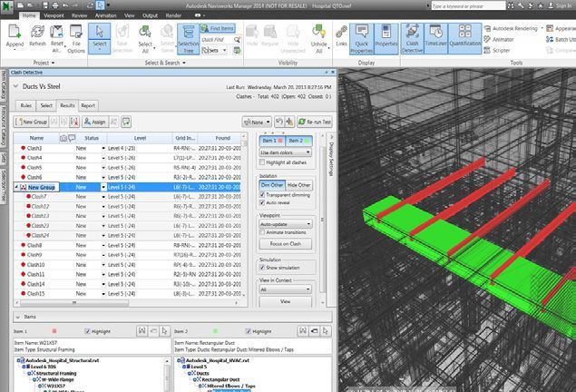
Task: Toggle Hide Other isolation button
Action: [x=299, y=185]
